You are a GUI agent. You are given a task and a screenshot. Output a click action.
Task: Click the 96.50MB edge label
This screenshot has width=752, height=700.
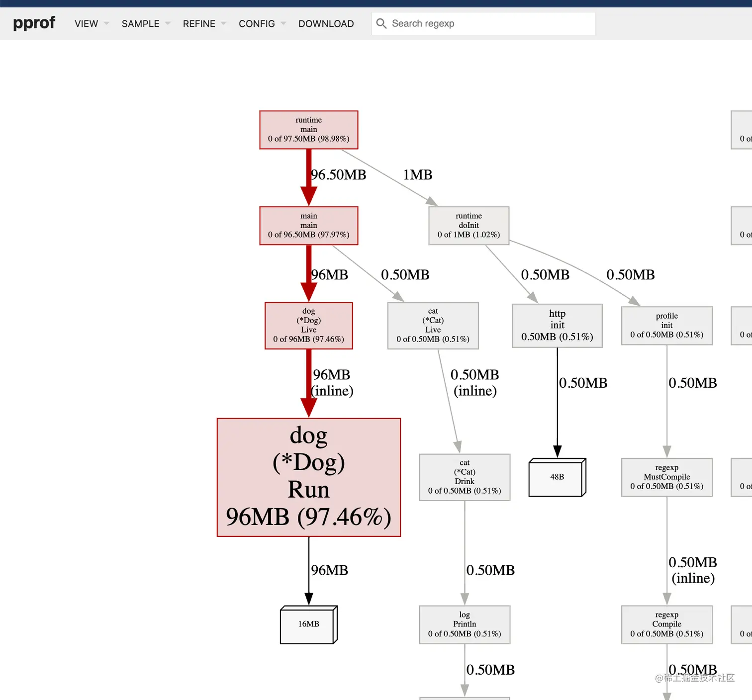click(x=339, y=175)
